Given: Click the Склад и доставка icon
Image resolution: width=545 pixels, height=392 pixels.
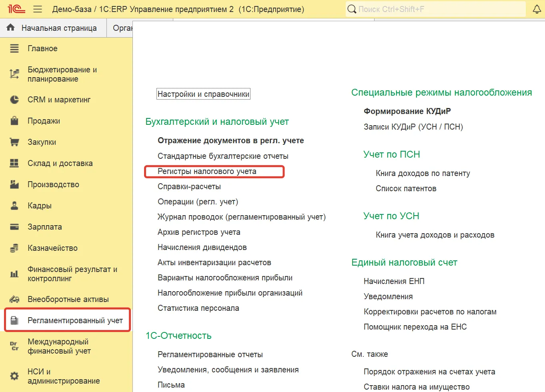Looking at the screenshot, I should click(14, 163).
